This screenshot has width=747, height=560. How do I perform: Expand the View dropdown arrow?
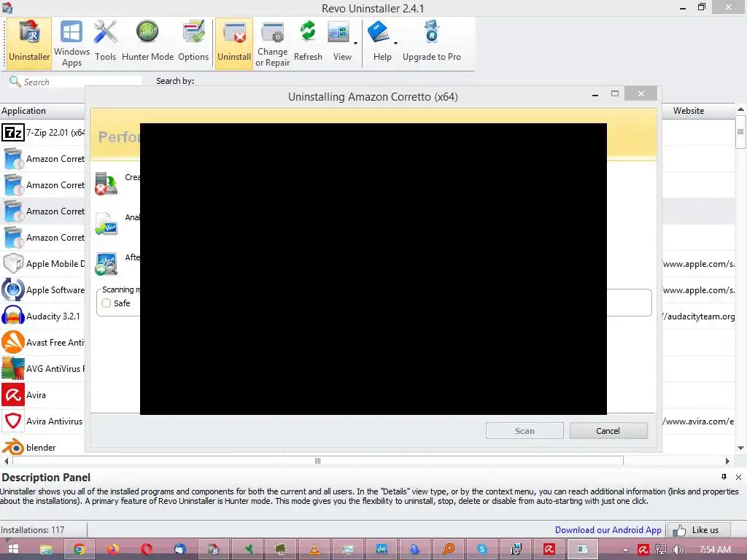point(355,43)
